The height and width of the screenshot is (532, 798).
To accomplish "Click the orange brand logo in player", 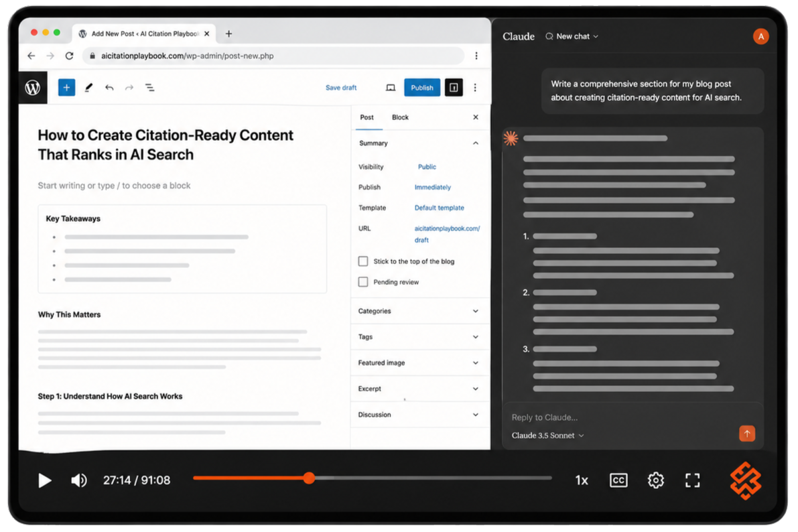I will 746,480.
